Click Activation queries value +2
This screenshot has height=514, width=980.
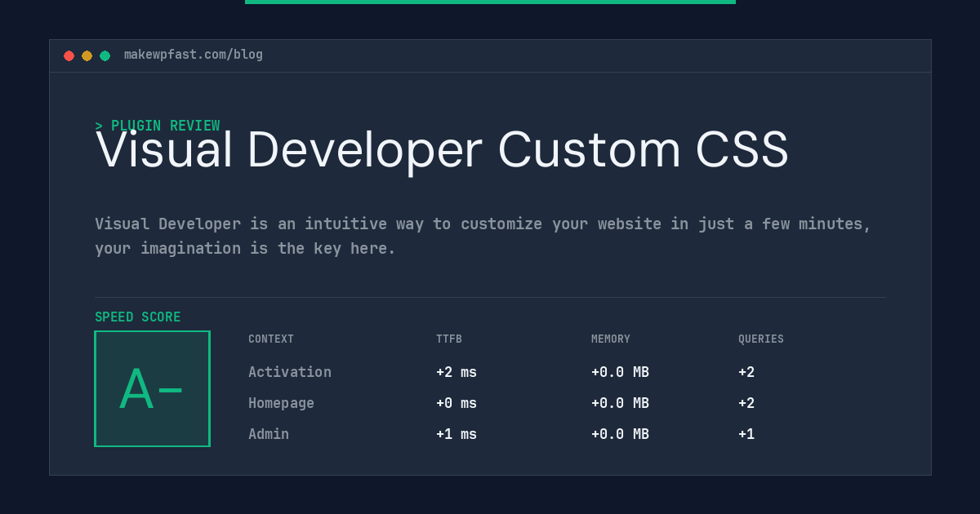click(746, 372)
